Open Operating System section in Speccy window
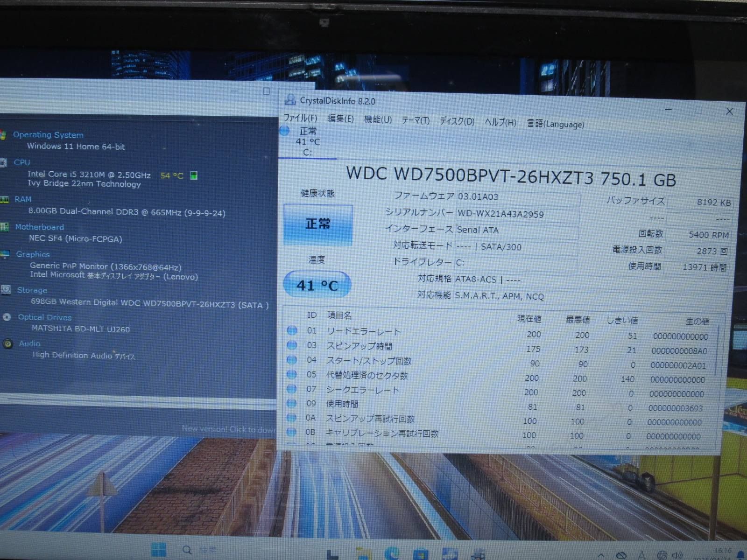This screenshot has height=560, width=747. pyautogui.click(x=48, y=135)
